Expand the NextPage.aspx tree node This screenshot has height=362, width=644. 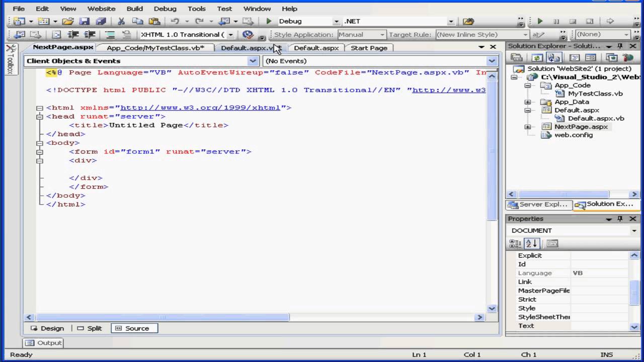pos(528,127)
